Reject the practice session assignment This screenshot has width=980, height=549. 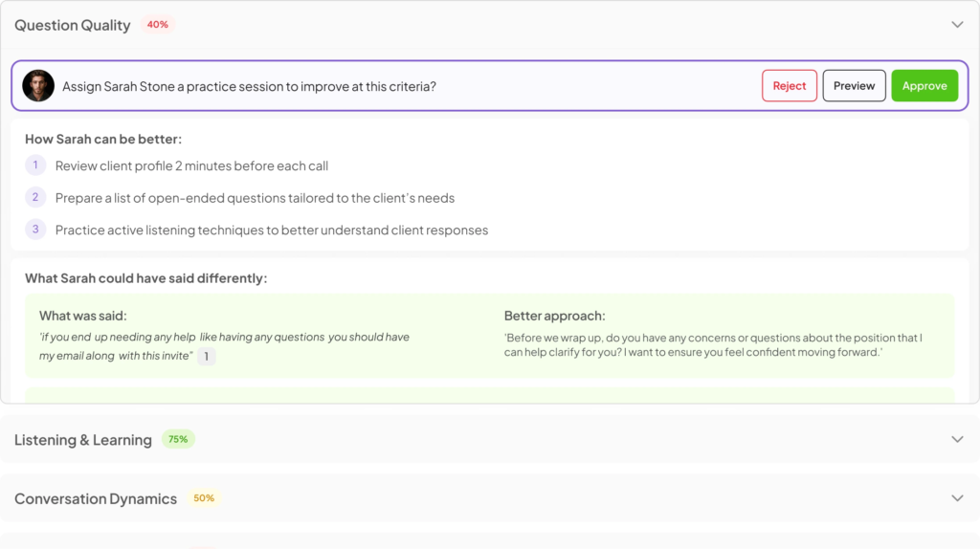[790, 85]
